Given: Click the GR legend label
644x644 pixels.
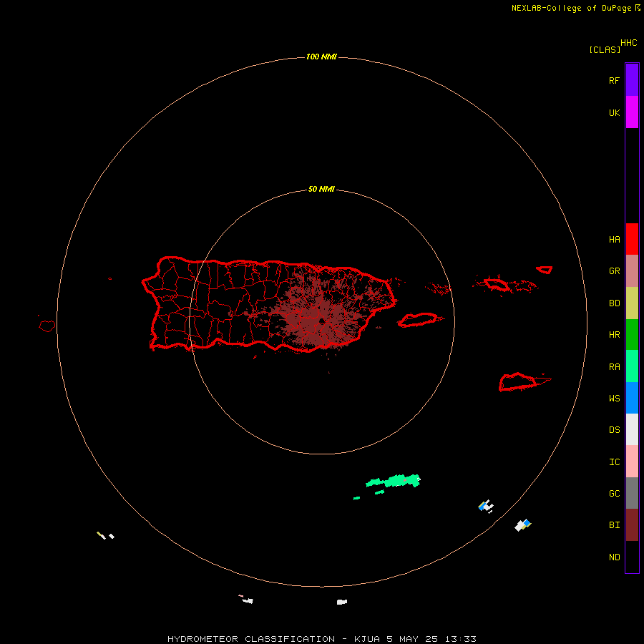Looking at the screenshot, I should [614, 271].
